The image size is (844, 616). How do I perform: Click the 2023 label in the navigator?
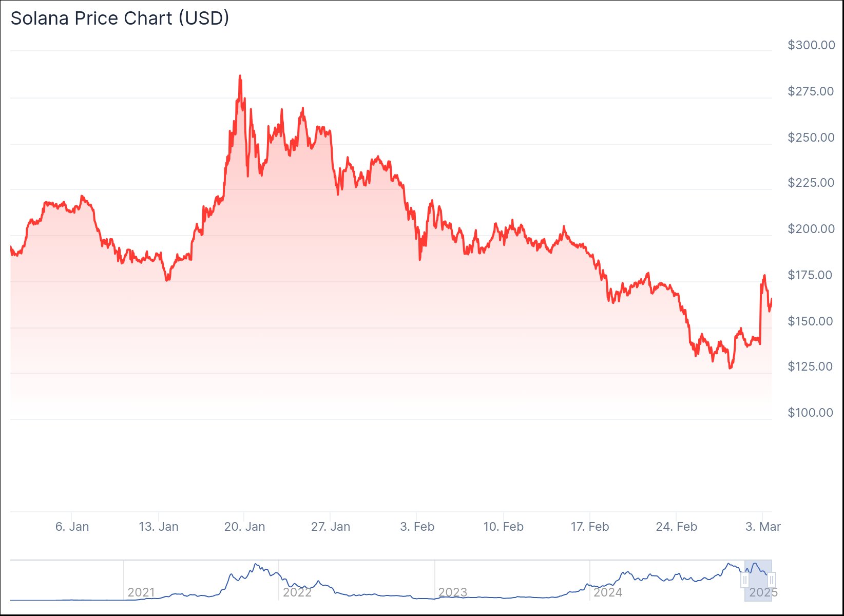coord(452,592)
